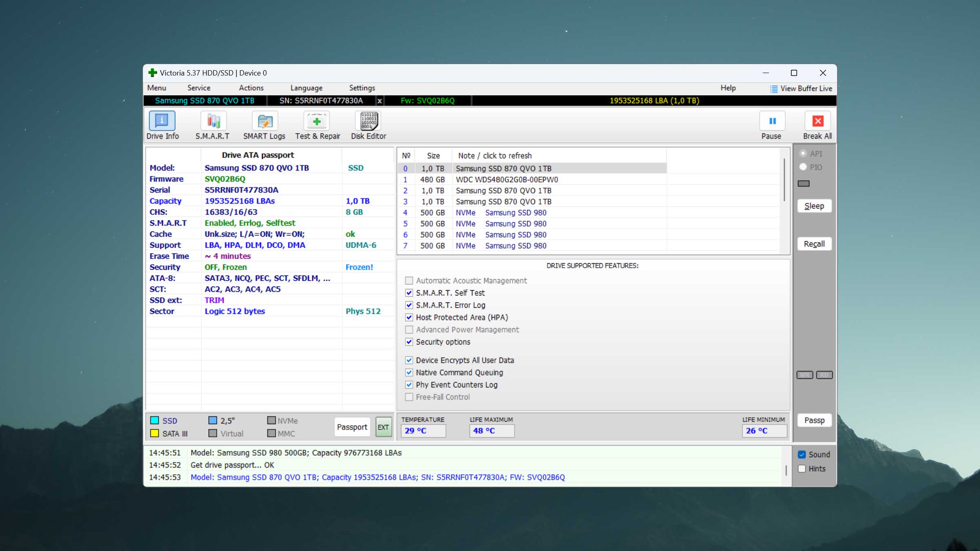The height and width of the screenshot is (551, 980).
Task: Click the small drive indicator below PIO
Action: (x=803, y=184)
